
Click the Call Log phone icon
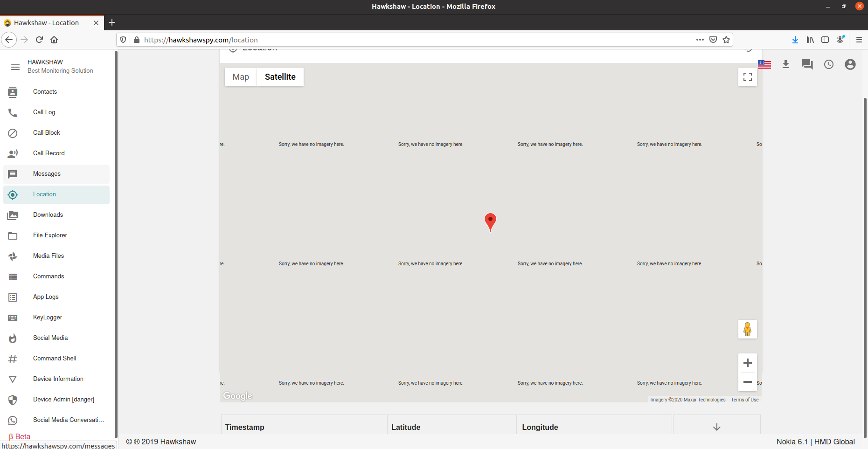[x=13, y=113]
